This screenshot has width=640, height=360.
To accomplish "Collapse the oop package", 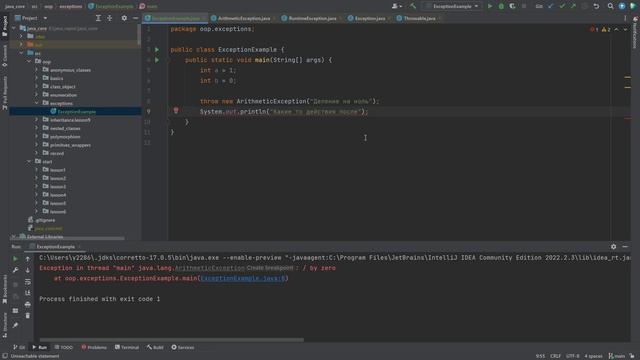I will tap(29, 62).
